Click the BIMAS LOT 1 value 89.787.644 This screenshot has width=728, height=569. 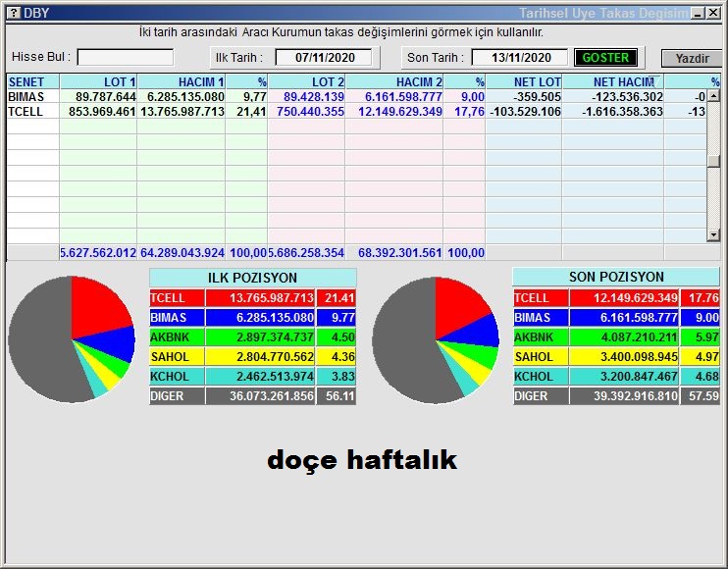[x=106, y=96]
